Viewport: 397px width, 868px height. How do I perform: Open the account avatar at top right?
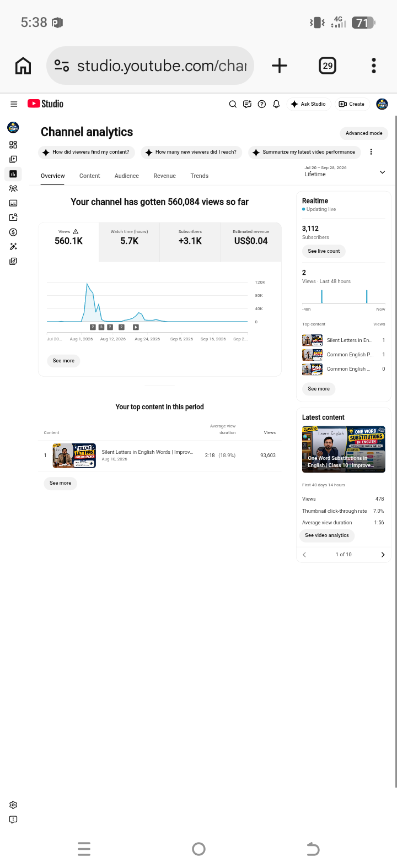(382, 104)
